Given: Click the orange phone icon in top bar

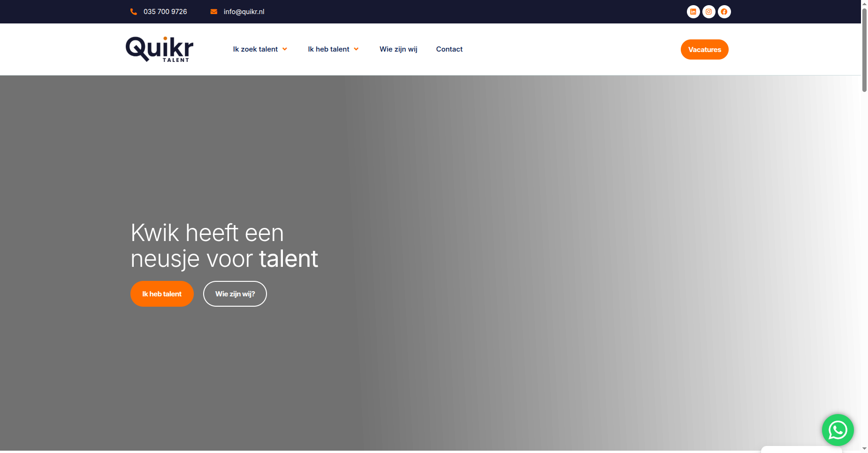Looking at the screenshot, I should click(x=134, y=12).
